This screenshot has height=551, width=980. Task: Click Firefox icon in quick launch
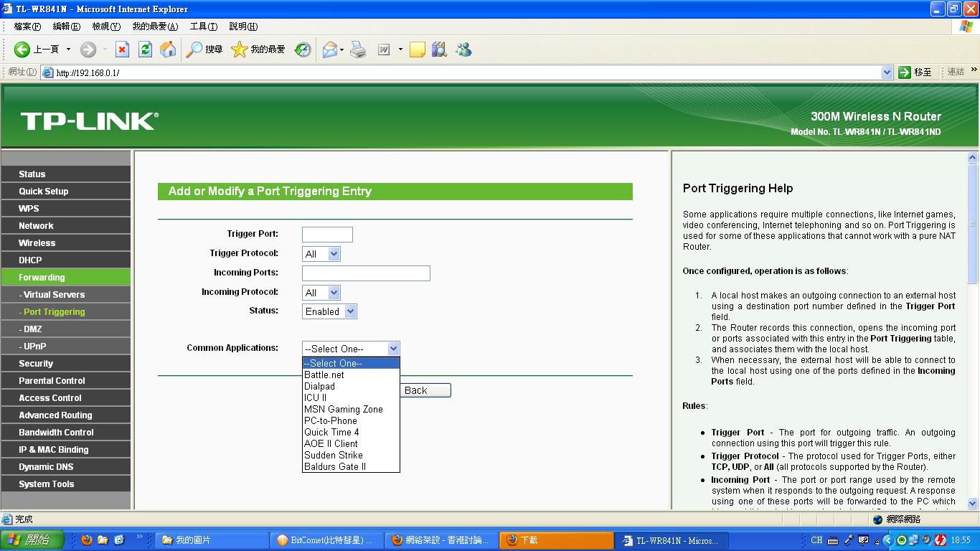coord(87,540)
